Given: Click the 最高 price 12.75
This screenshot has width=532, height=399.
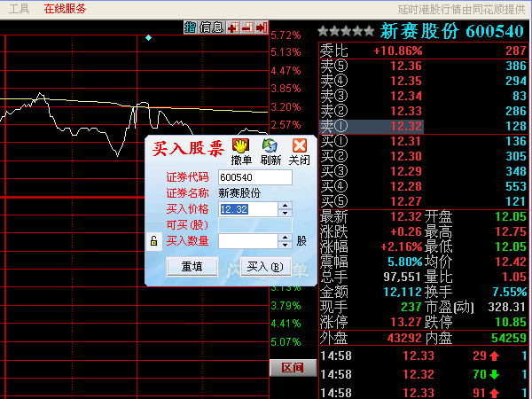Looking at the screenshot, I should click(x=511, y=231).
